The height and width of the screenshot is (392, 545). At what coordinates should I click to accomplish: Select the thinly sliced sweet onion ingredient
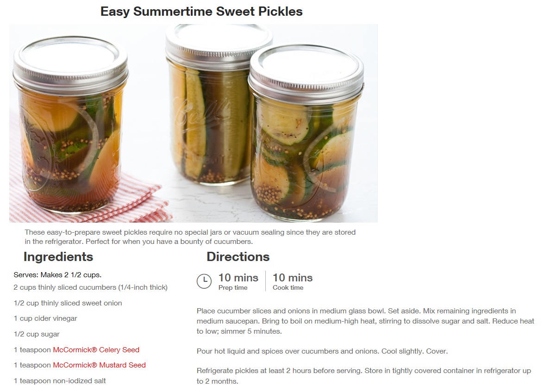[x=68, y=303]
